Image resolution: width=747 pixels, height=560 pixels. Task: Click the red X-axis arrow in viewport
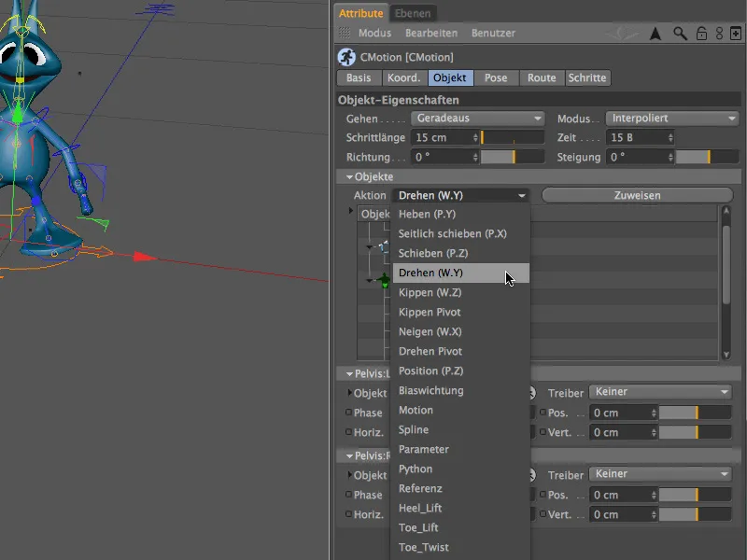pos(146,258)
